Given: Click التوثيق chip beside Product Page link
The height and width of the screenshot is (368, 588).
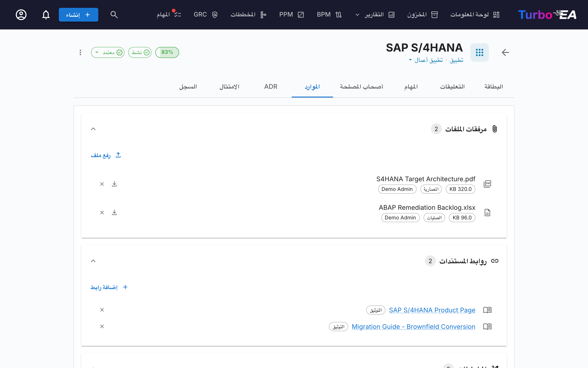Looking at the screenshot, I should (x=376, y=310).
